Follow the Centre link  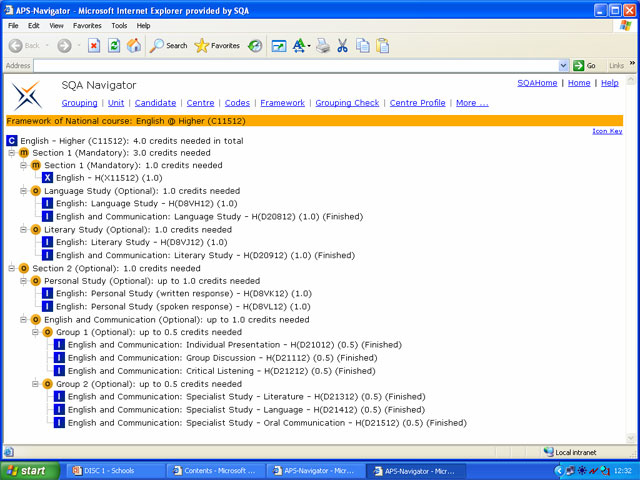click(200, 103)
